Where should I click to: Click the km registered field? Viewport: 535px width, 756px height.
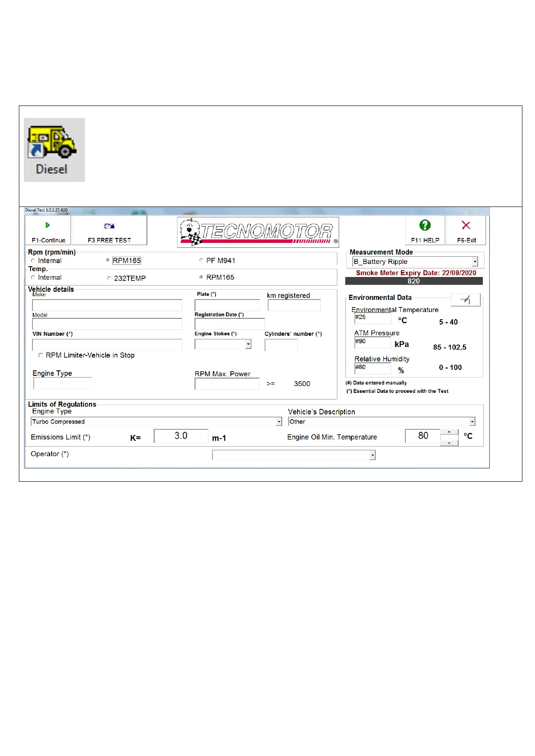pyautogui.click(x=294, y=305)
